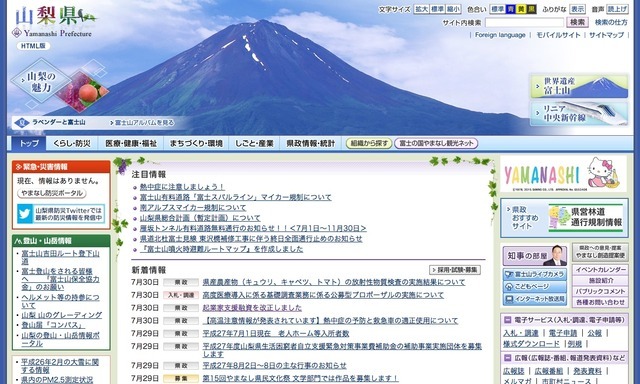Open 富士山アルバムを見る link
This screenshot has width=640, height=384.
(142, 122)
